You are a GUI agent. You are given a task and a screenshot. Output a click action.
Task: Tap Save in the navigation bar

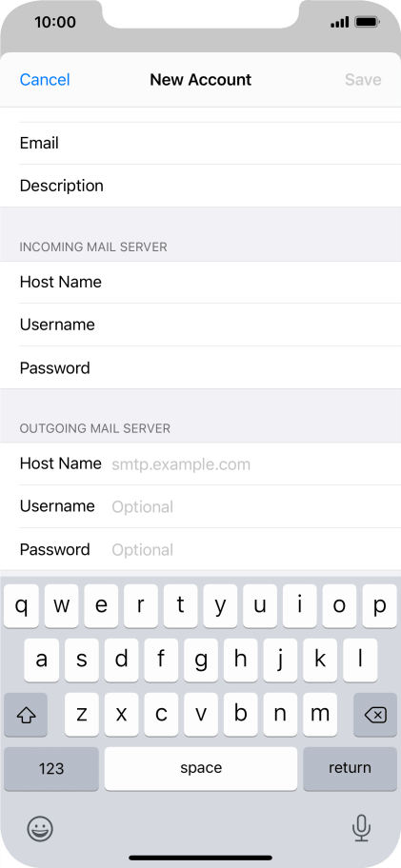click(x=363, y=80)
